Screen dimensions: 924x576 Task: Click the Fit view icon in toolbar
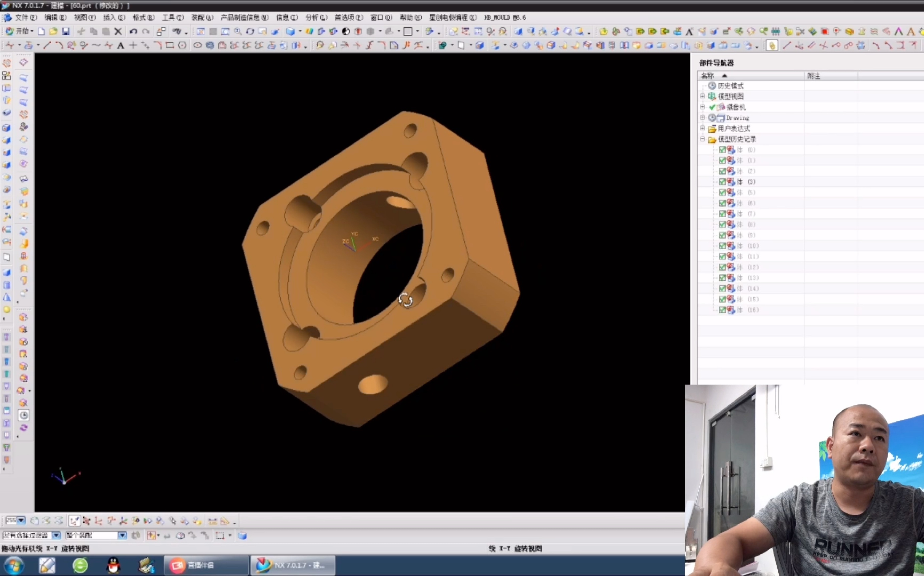point(201,31)
